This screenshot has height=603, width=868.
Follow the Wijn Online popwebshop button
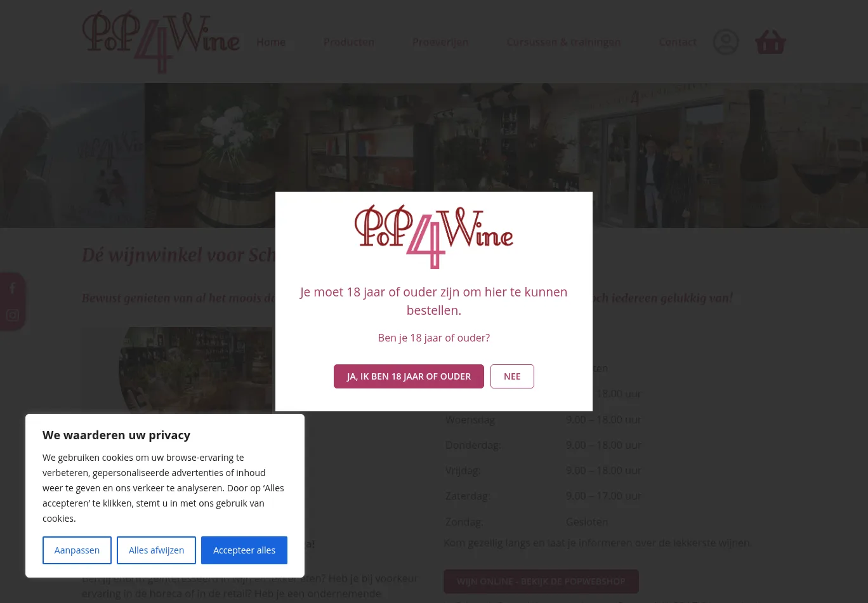[541, 581]
